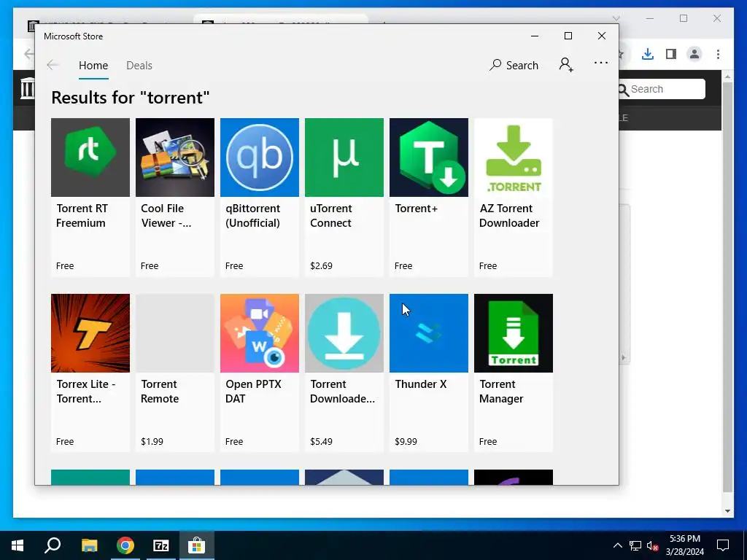Click the Search label in Store header
The height and width of the screenshot is (560, 747).
(522, 65)
